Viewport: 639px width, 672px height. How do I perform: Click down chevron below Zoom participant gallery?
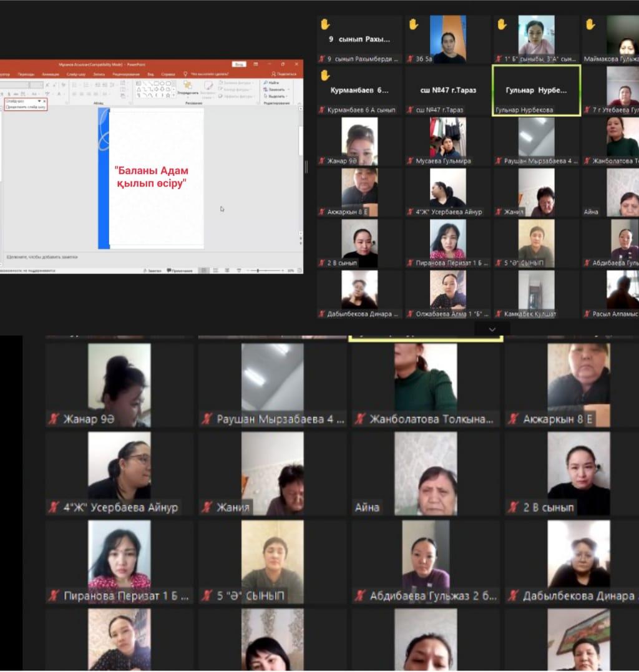click(x=492, y=329)
